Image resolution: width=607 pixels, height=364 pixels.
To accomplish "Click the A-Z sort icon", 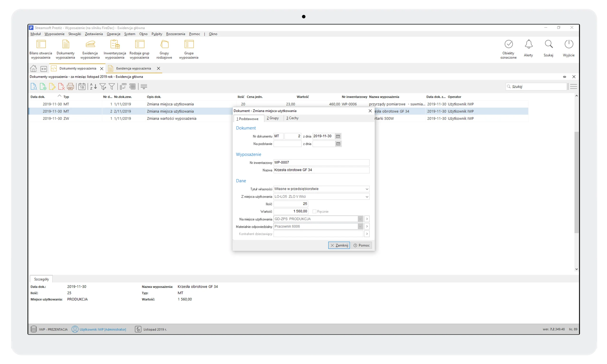I will tap(93, 87).
